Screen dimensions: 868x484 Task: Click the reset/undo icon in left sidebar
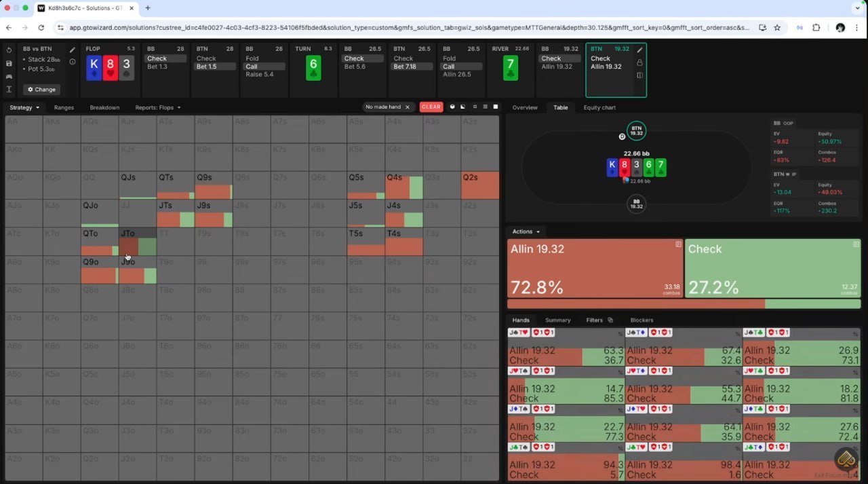[9, 50]
